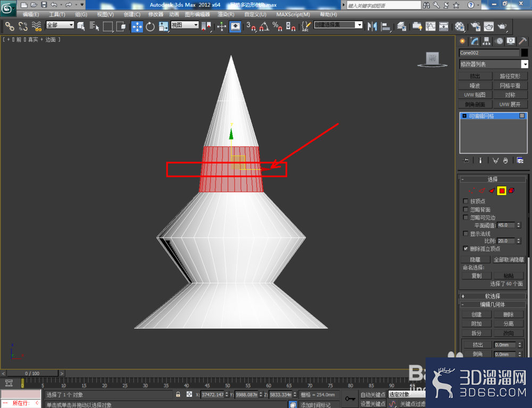Viewport: 532px width, 408px height.
Task: Select Edge sub-object level icon
Action: point(481,191)
